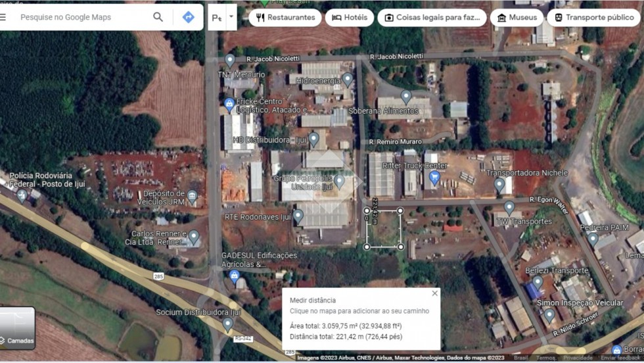Click the 'R. Remiro Muraro' street label
Screen dimensions: 644x363
396,142
